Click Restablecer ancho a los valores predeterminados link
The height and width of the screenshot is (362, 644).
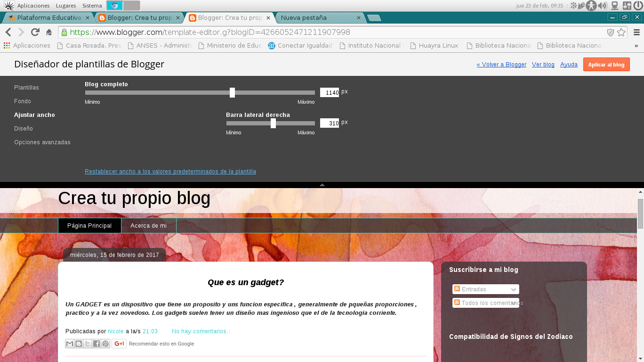tap(170, 172)
